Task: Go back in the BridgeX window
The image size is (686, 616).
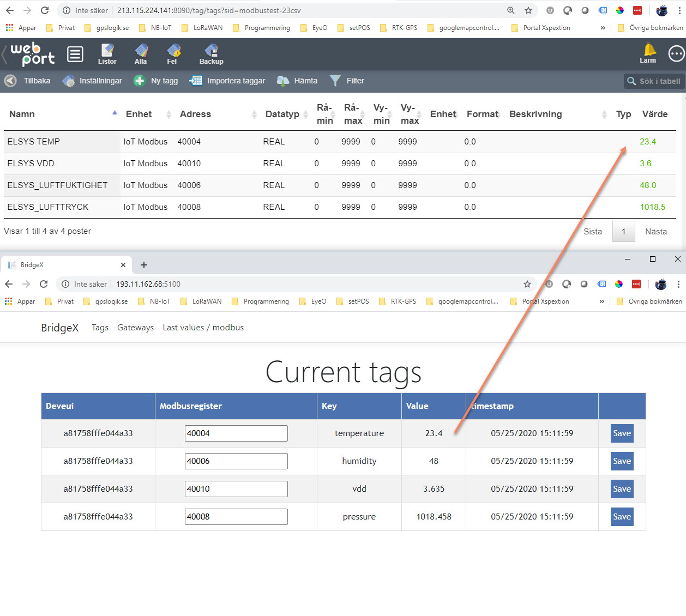Action: point(9,284)
